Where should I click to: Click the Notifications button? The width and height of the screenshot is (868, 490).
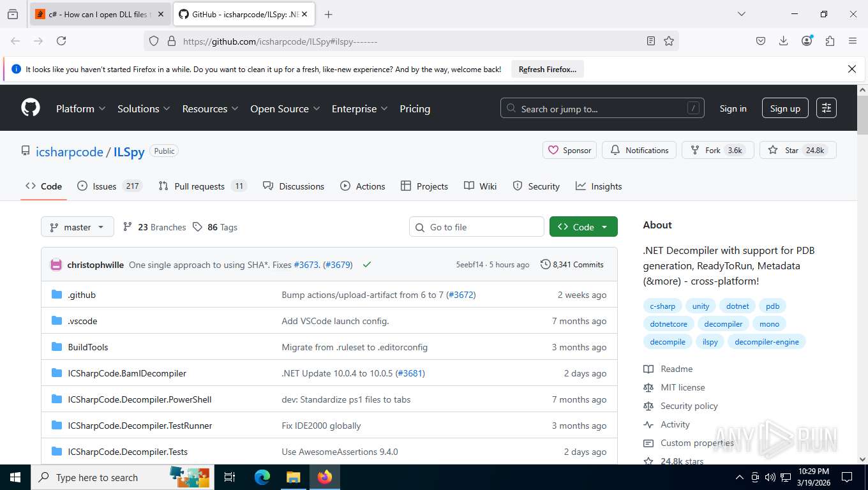[x=639, y=151]
